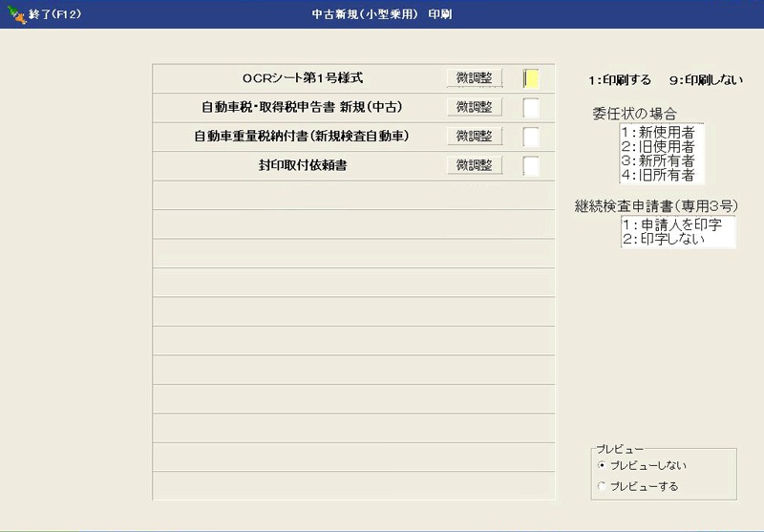Click the exit icon beside 終了(F12)
Screen dimensions: 764x532
click(16, 14)
